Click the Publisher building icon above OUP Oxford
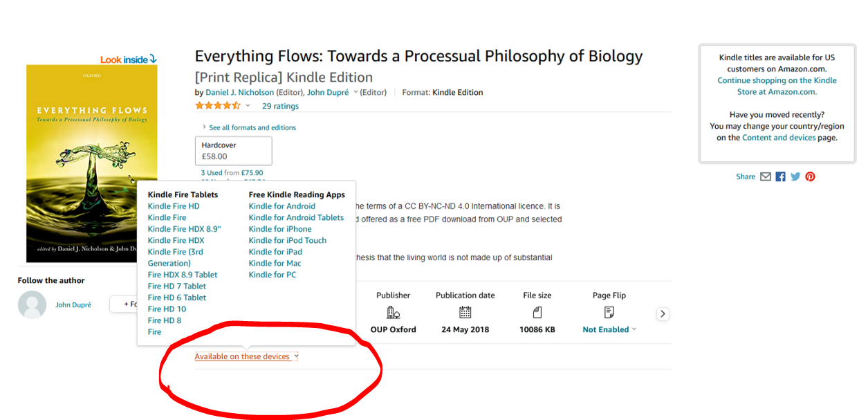The width and height of the screenshot is (868, 420). pyautogui.click(x=393, y=312)
